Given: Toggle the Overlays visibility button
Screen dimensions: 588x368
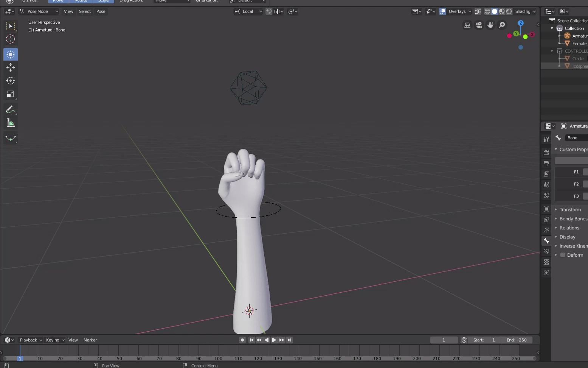Looking at the screenshot, I should (442, 11).
